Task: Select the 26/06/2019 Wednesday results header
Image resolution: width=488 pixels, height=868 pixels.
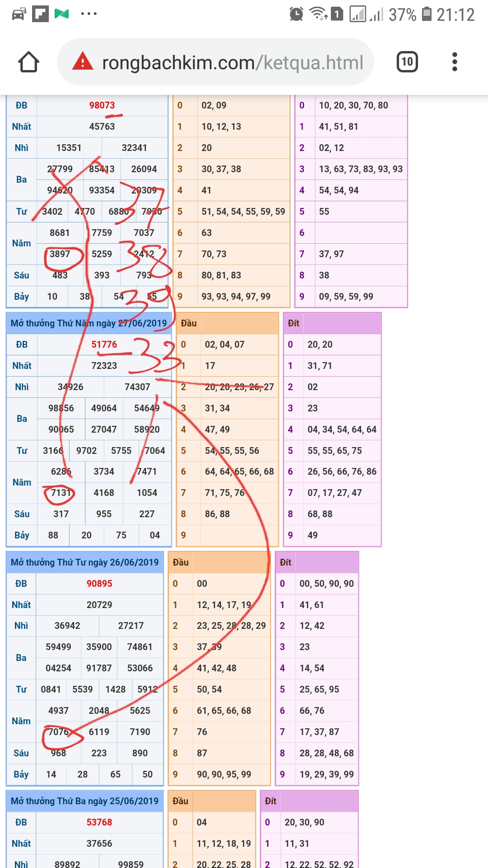Action: pyautogui.click(x=85, y=562)
